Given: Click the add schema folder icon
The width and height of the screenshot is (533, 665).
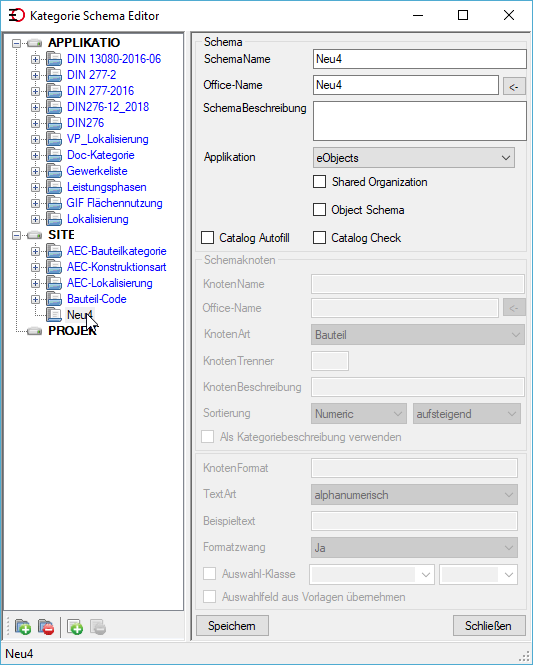Looking at the screenshot, I should pyautogui.click(x=22, y=626).
